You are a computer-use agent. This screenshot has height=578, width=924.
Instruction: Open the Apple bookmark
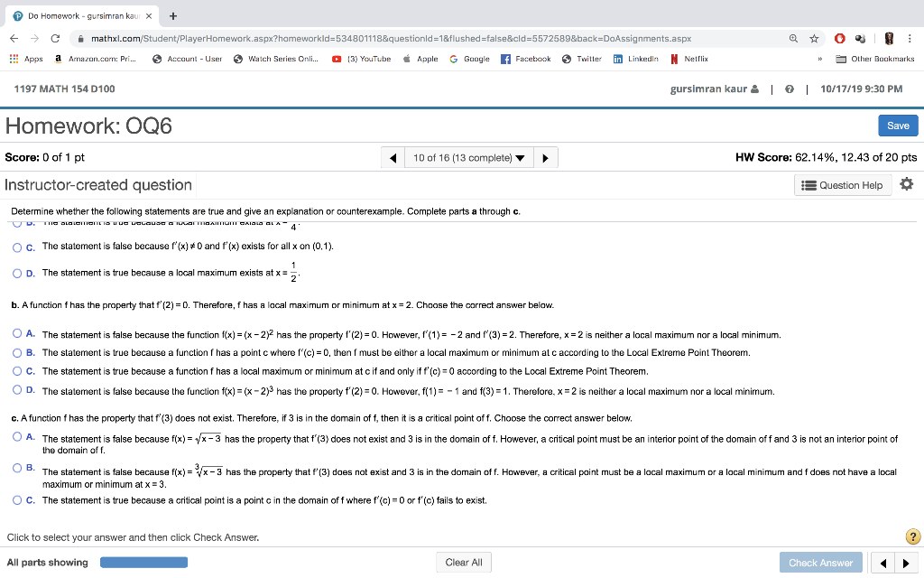coord(420,59)
